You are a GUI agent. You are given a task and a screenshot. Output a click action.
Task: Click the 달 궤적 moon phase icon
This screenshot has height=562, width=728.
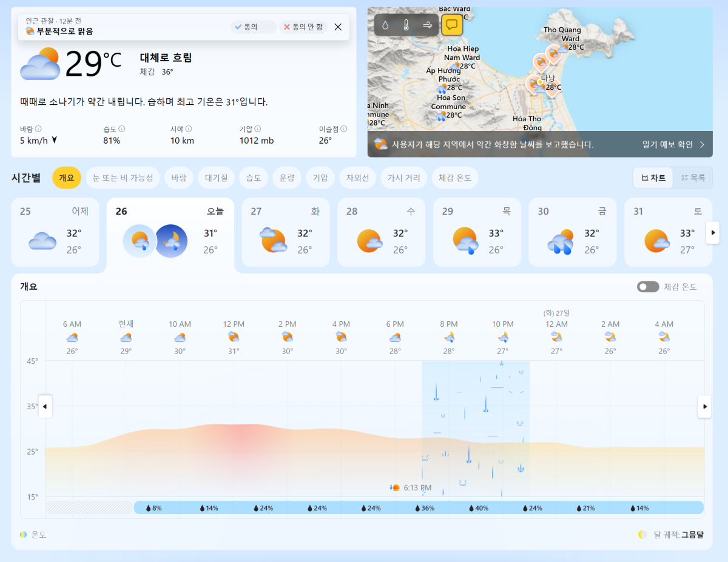pos(642,535)
